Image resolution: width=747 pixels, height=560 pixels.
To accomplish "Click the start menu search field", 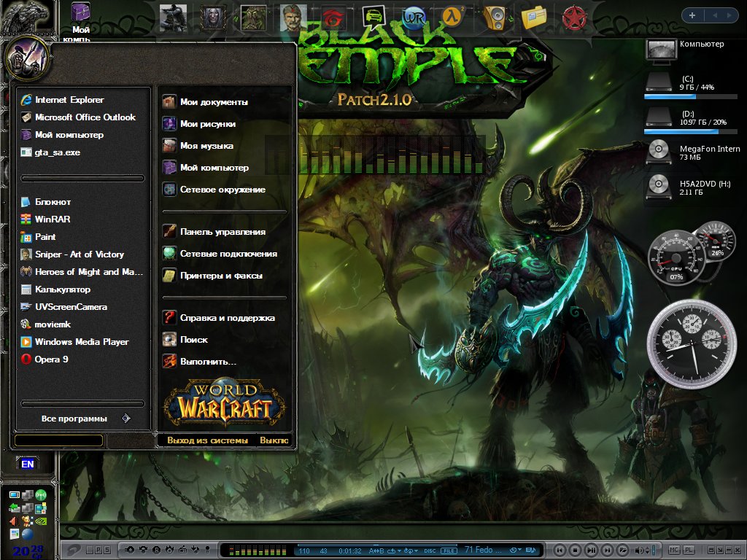I will (x=58, y=440).
